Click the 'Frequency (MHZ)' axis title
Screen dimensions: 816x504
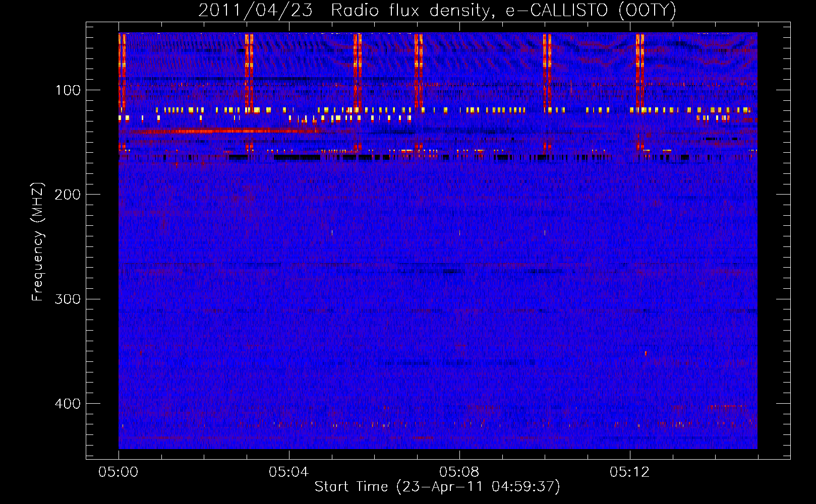point(38,241)
